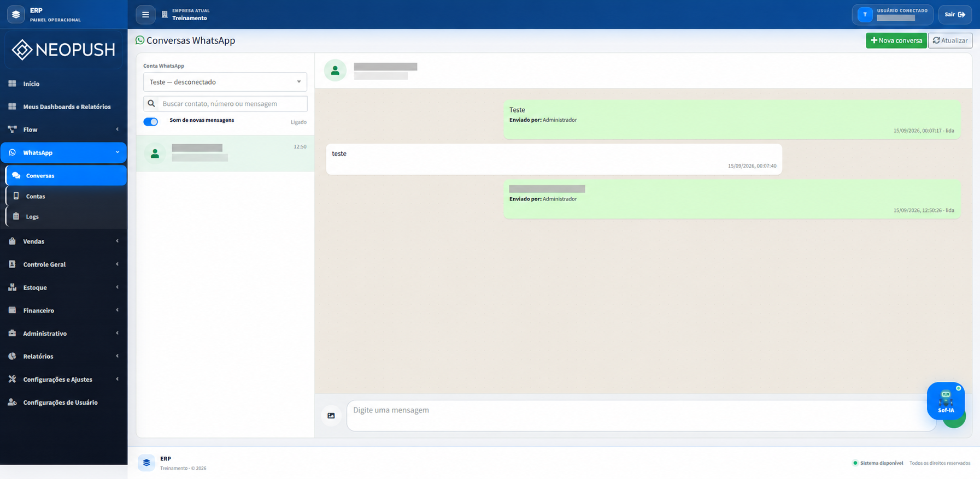Click the company building icon

point(165,15)
